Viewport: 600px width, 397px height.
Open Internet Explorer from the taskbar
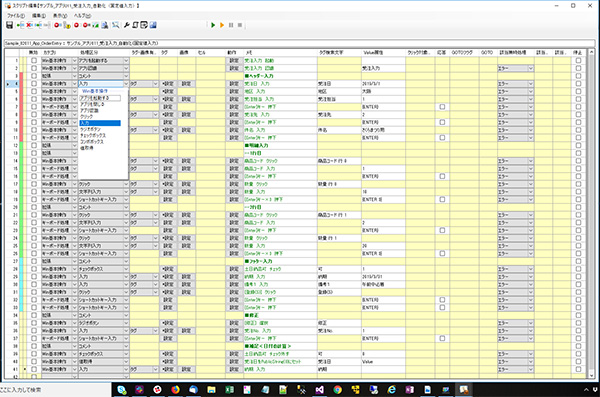[391, 390]
